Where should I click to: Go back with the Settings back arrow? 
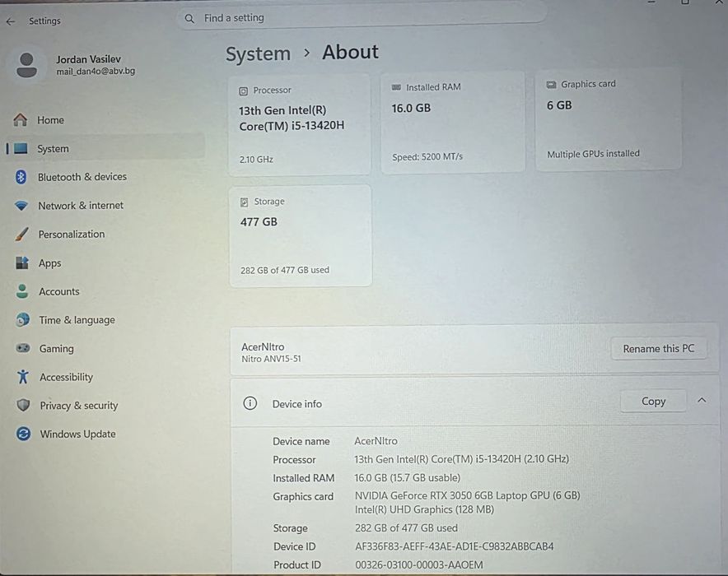click(x=11, y=21)
